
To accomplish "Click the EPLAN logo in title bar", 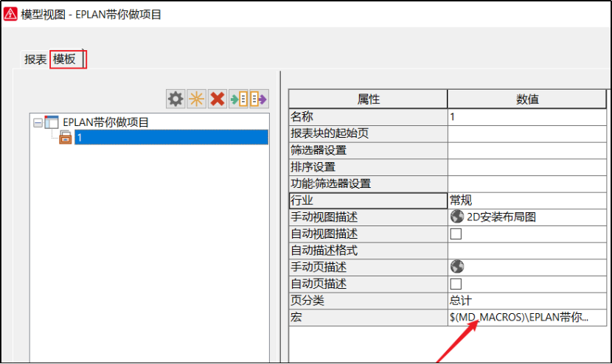I will point(10,14).
